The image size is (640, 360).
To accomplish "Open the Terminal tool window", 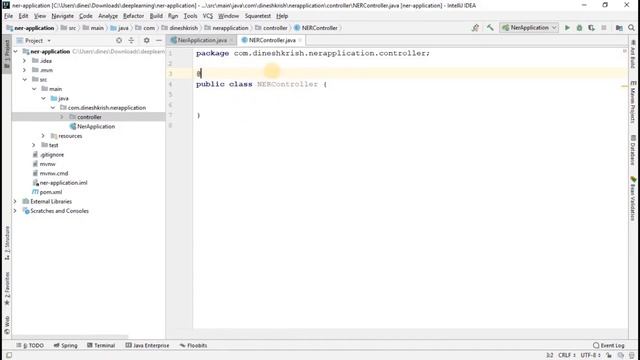I will coord(101,345).
